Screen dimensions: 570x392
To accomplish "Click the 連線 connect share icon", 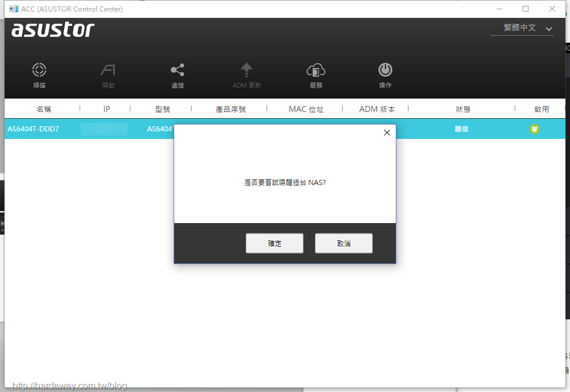I will 177,70.
